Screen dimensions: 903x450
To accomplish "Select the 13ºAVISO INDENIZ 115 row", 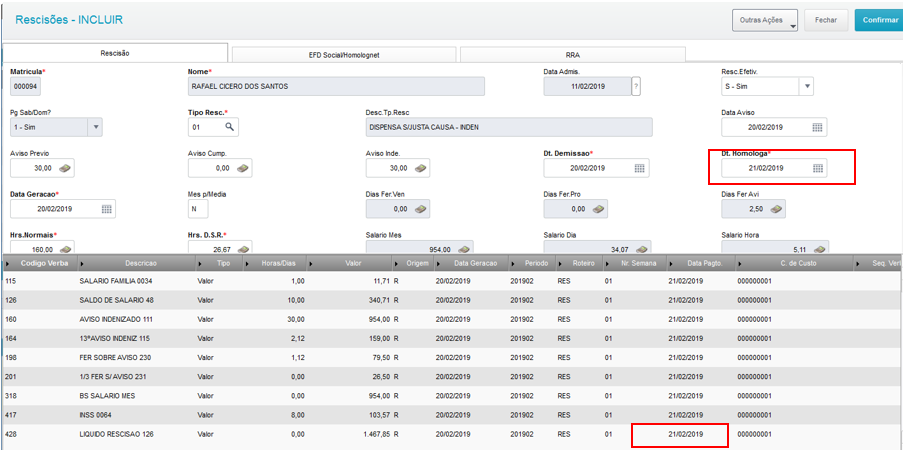I will (x=452, y=338).
